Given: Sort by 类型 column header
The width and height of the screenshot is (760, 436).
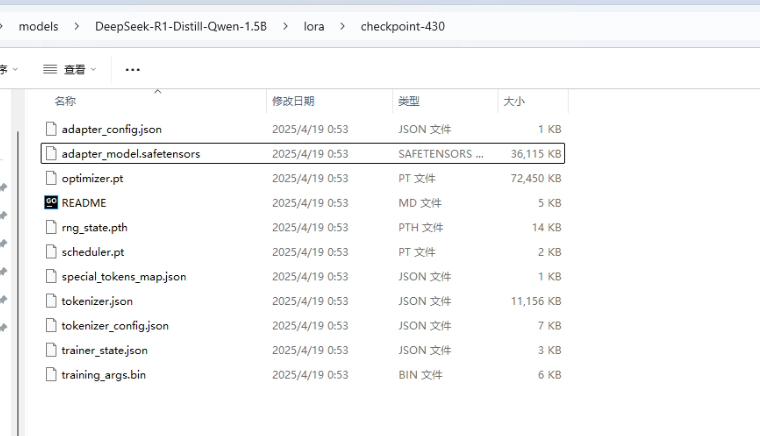Looking at the screenshot, I should (409, 101).
